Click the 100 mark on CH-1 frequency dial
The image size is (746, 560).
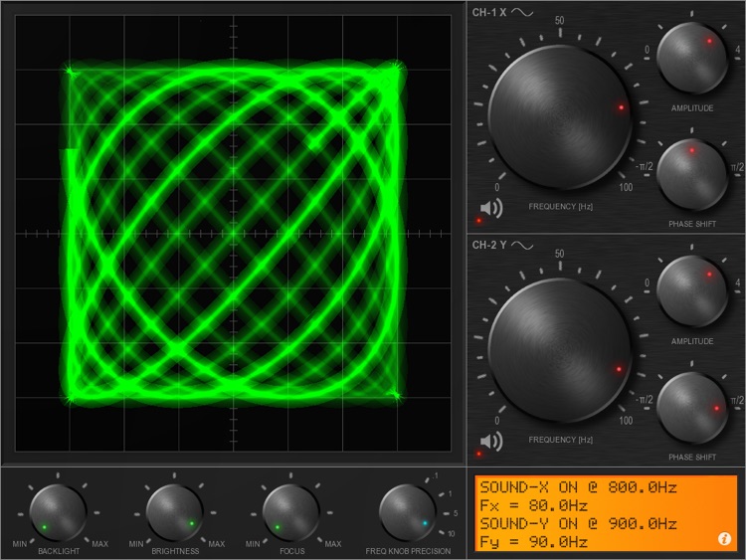point(625,188)
